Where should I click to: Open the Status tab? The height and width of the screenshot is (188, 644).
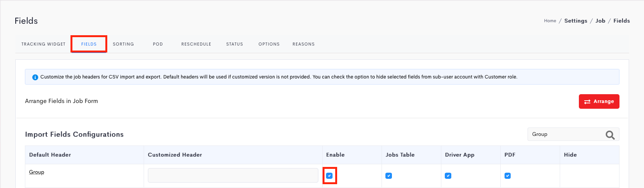[x=234, y=44]
